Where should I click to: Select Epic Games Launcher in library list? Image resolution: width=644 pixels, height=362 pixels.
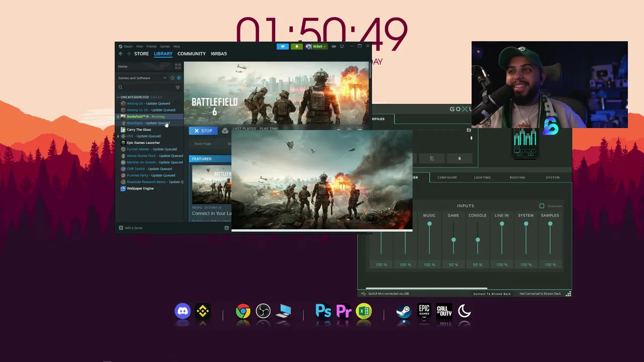pos(143,143)
